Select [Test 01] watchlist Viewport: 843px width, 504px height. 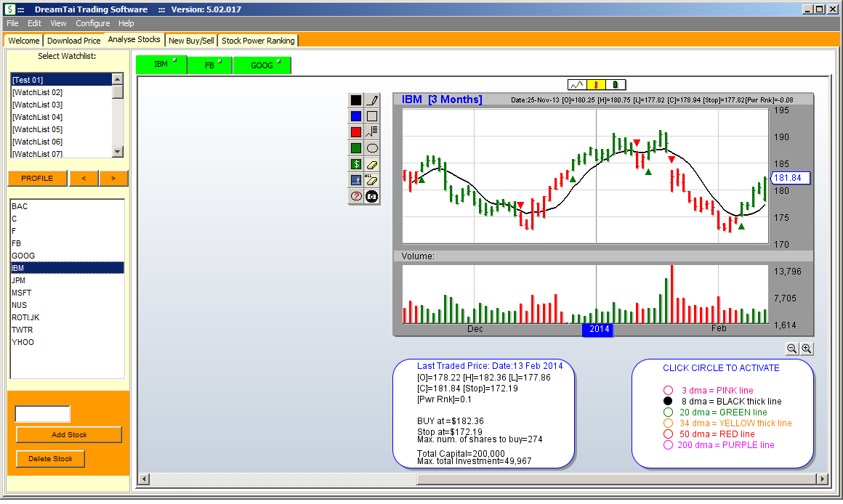click(x=61, y=80)
